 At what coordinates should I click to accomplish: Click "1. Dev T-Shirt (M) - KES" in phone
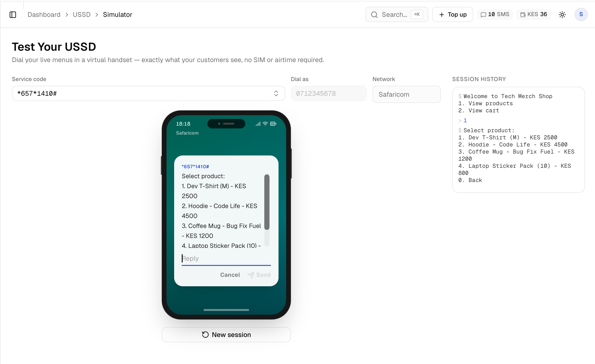[x=214, y=186]
